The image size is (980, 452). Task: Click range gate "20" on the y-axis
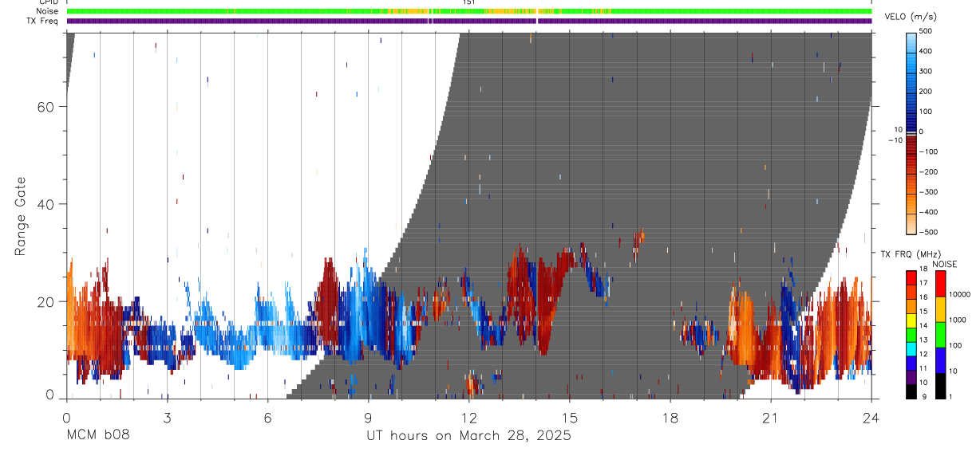coord(45,301)
